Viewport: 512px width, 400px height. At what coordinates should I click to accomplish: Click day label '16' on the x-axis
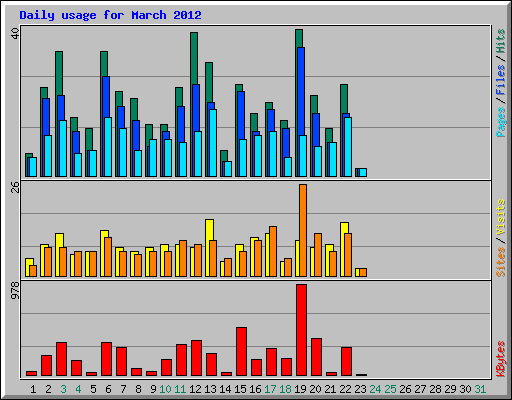[x=255, y=389]
